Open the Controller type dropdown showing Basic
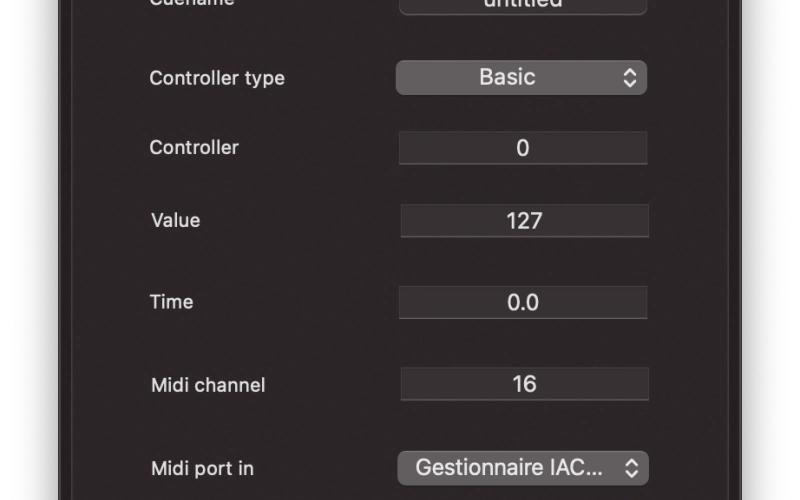800x500 pixels. click(x=521, y=78)
